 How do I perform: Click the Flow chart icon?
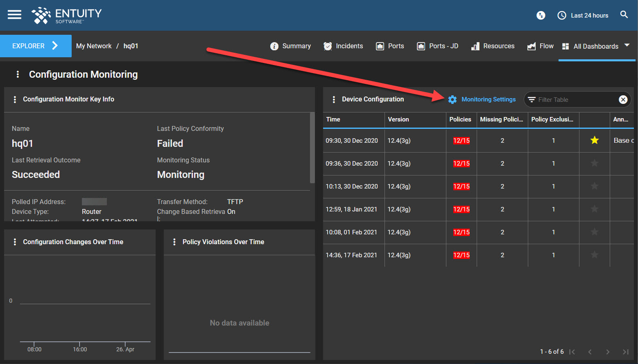tap(532, 46)
